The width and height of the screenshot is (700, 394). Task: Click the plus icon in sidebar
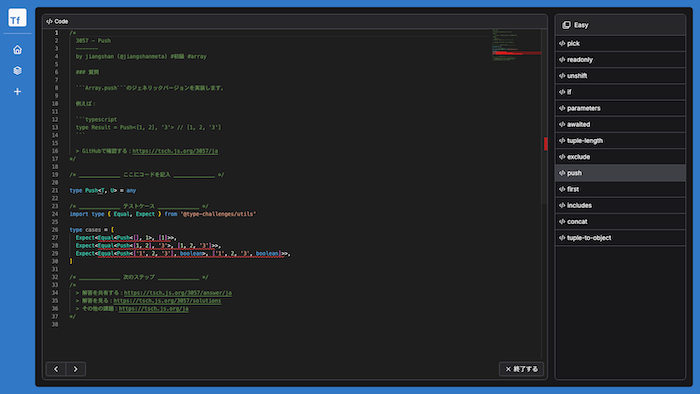pos(17,91)
